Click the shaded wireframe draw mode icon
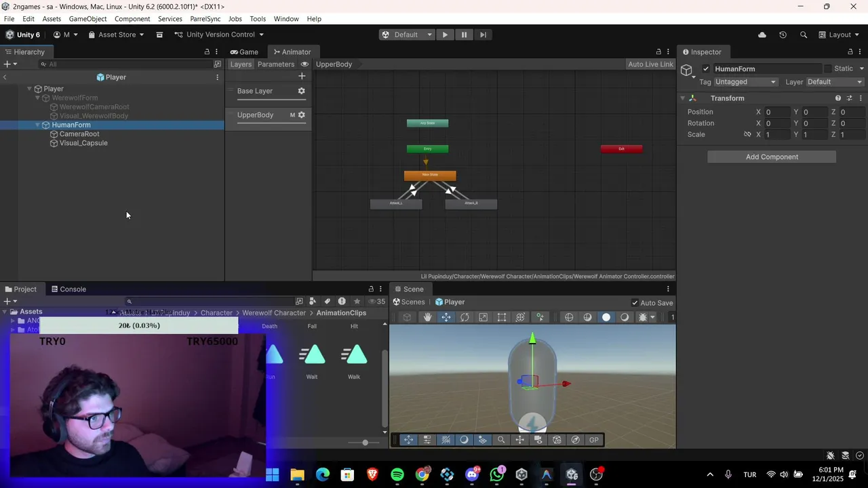The image size is (868, 488). click(587, 317)
